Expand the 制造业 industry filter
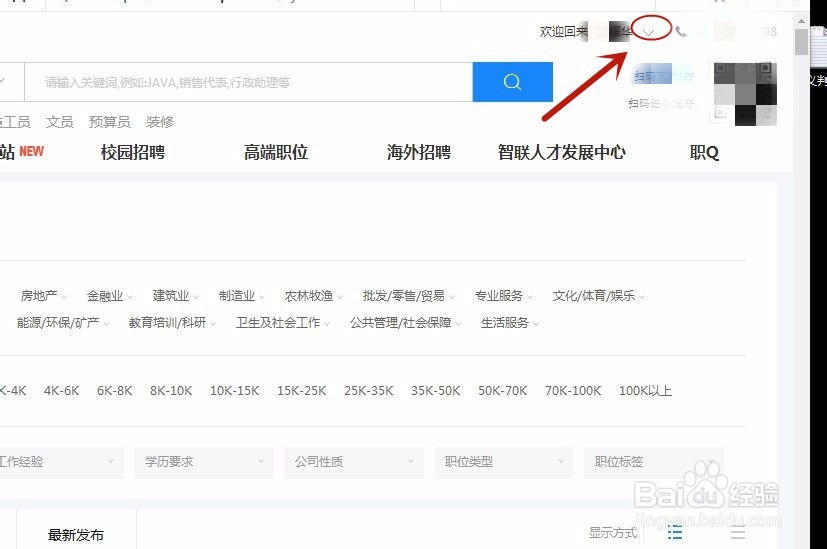This screenshot has width=827, height=549. click(x=242, y=296)
